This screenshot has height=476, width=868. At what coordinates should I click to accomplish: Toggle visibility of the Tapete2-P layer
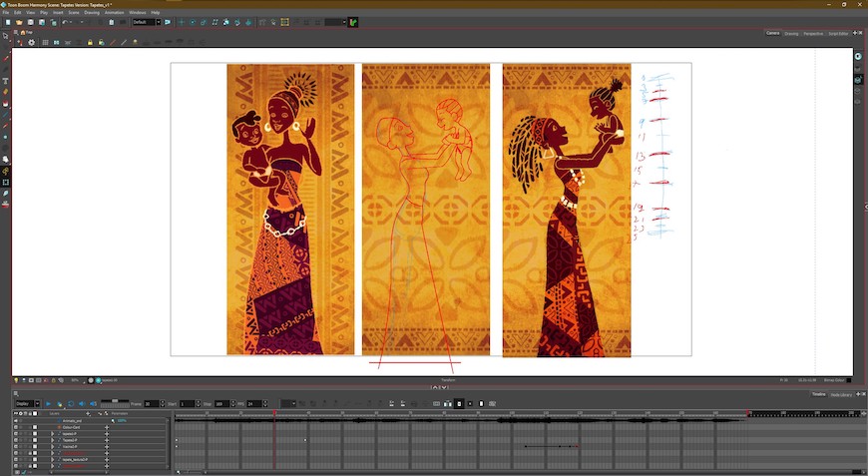(x=16, y=440)
